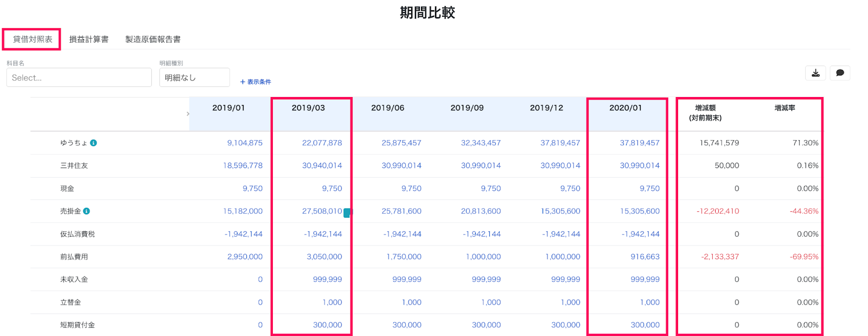The width and height of the screenshot is (868, 336).
Task: Switch to 貸借対照表 tab
Action: pyautogui.click(x=33, y=40)
